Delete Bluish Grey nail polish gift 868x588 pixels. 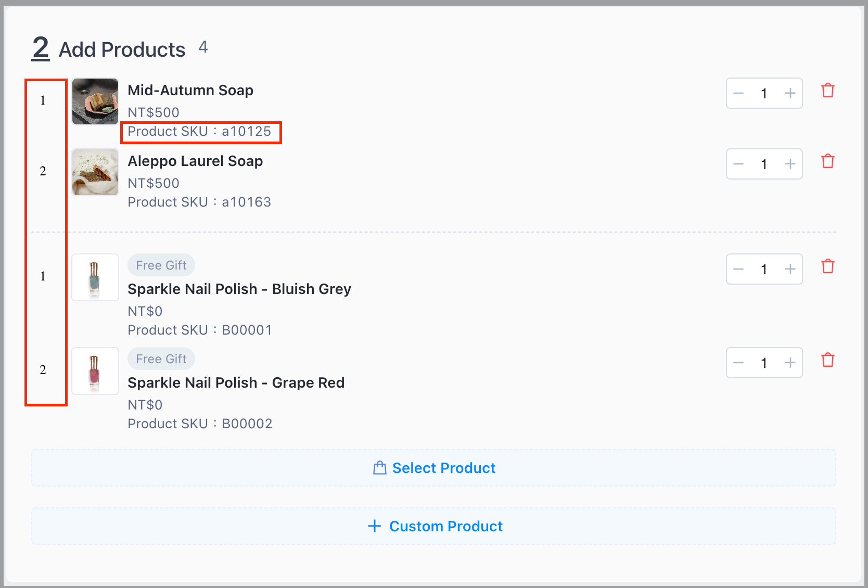(x=827, y=266)
